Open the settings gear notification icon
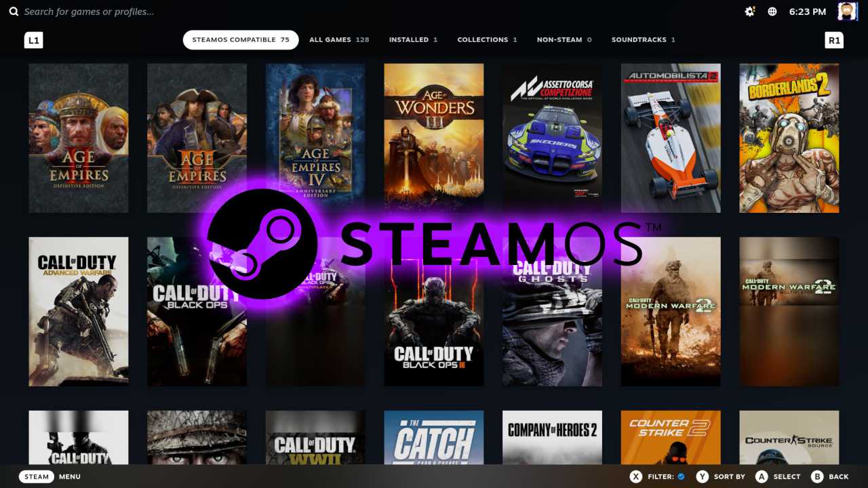Screen dimensions: 868x488 coord(750,12)
